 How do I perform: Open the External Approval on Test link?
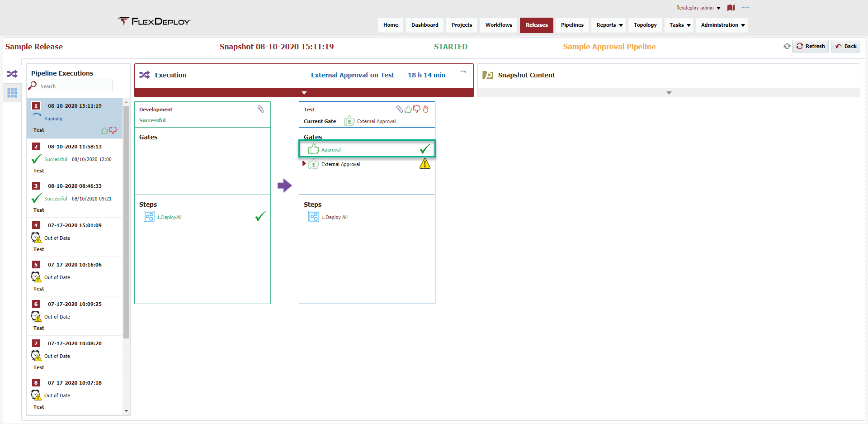[x=353, y=75]
